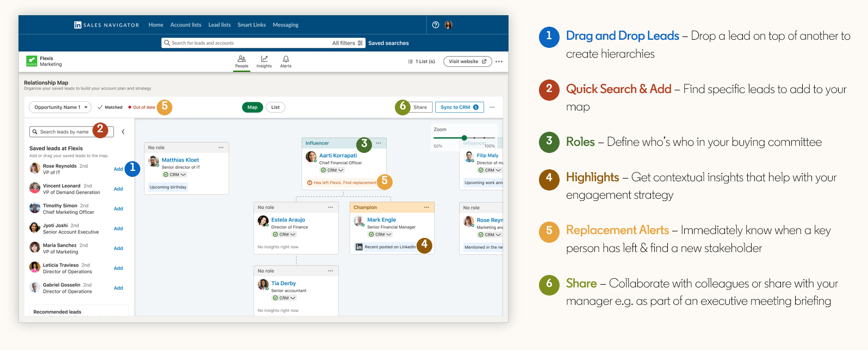Expand the CRM dropdown on Estela Araujo's card
This screenshot has width=868, height=350.
click(x=284, y=235)
